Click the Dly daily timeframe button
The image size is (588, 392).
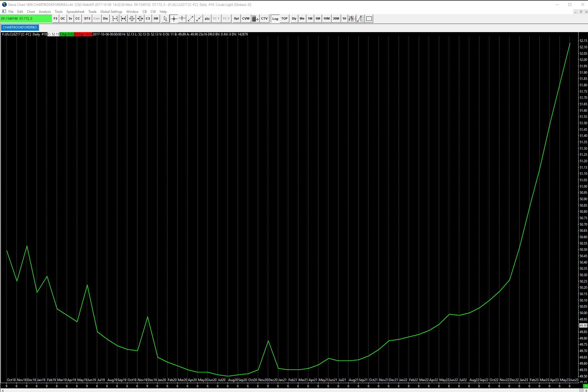tap(294, 19)
